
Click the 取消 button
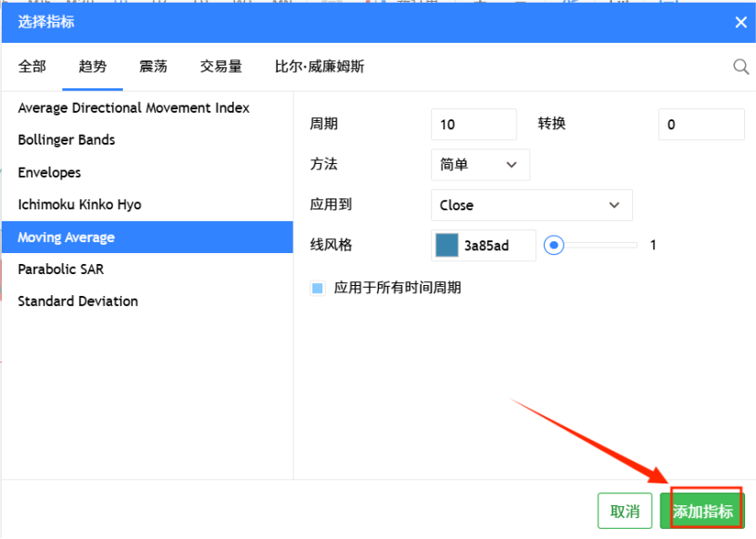click(x=624, y=511)
